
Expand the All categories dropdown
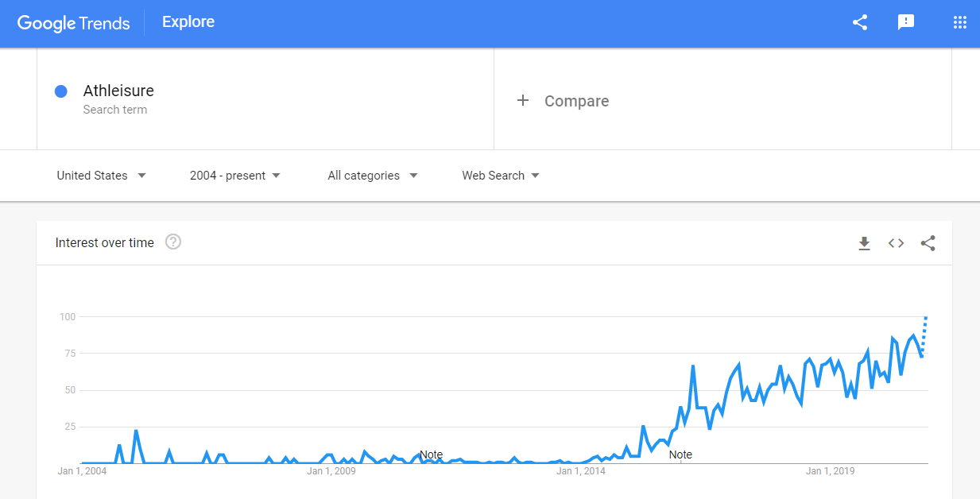tap(373, 176)
